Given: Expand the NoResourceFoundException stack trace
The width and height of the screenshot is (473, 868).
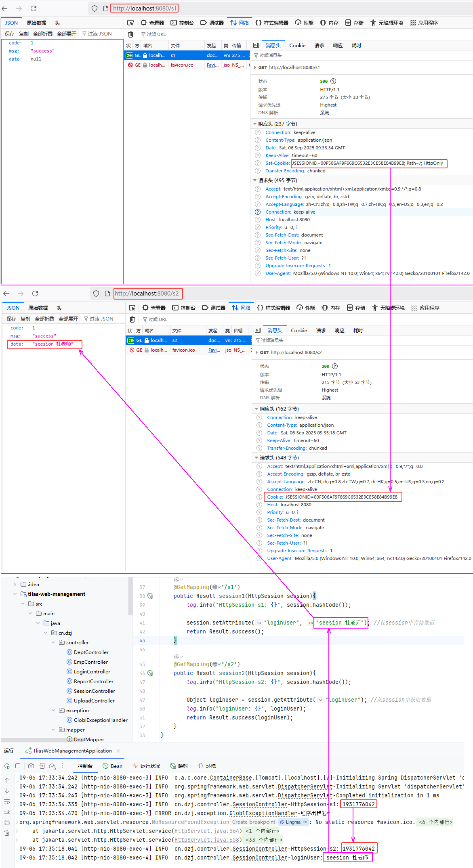Looking at the screenshot, I should (x=17, y=822).
